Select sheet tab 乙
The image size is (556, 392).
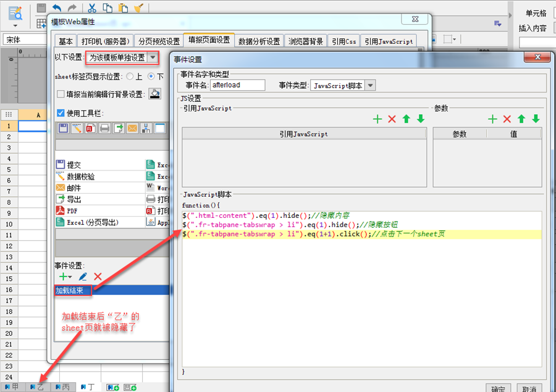(38, 387)
